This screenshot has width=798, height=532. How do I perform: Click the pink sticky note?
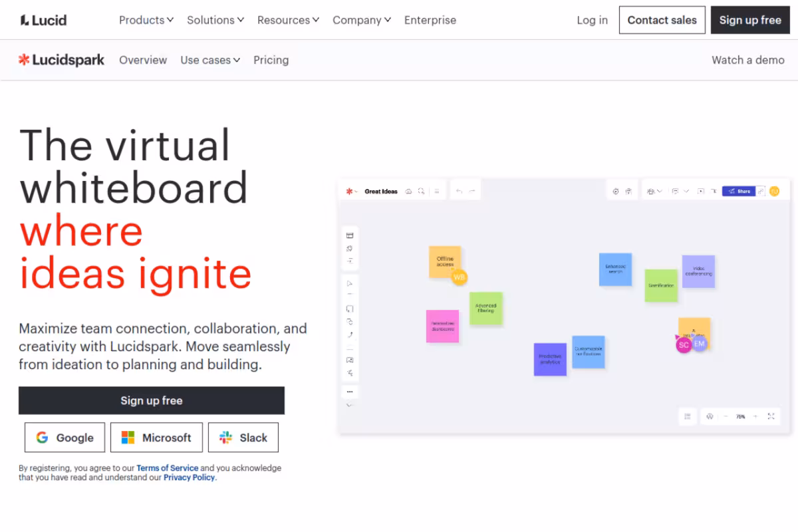pyautogui.click(x=442, y=326)
